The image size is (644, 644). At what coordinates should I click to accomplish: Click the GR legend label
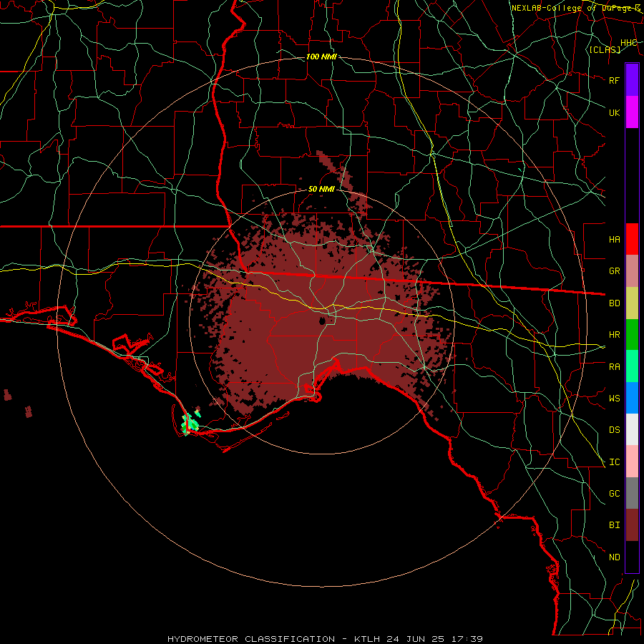pyautogui.click(x=615, y=271)
